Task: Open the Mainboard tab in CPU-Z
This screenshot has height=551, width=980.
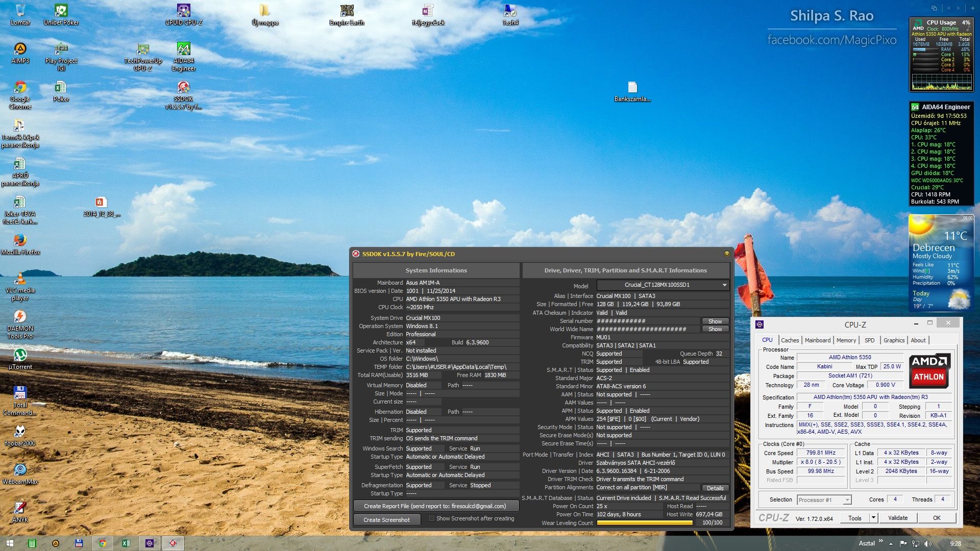Action: click(818, 340)
